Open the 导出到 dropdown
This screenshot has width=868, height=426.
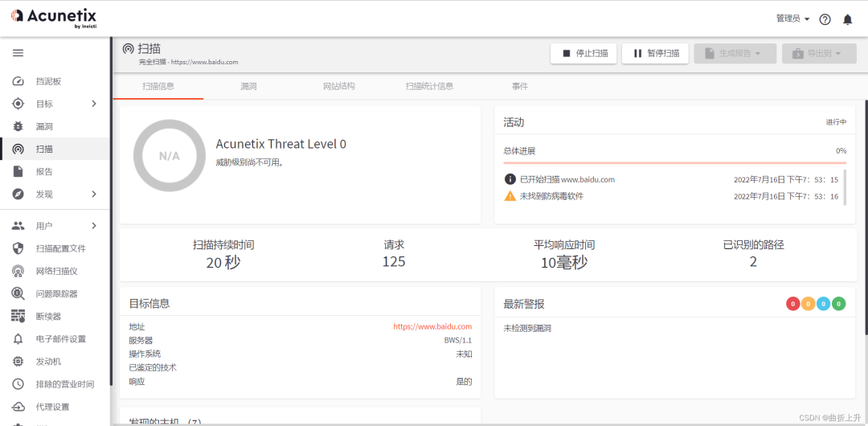819,53
